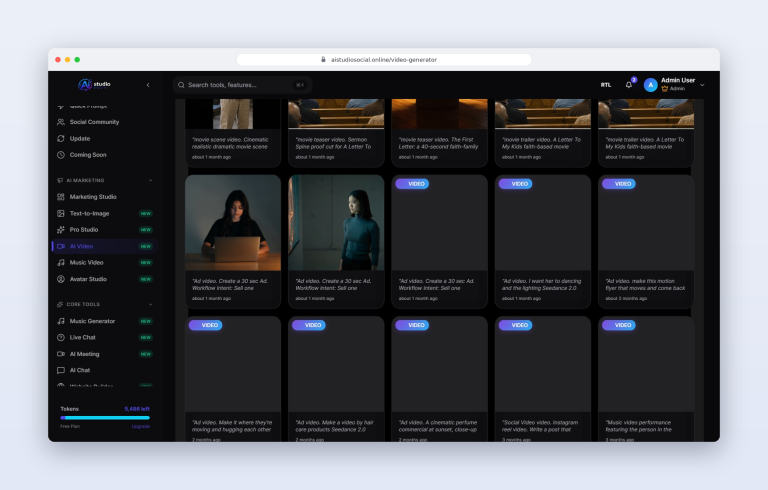Click the AI Meeting camera icon

[x=61, y=354]
